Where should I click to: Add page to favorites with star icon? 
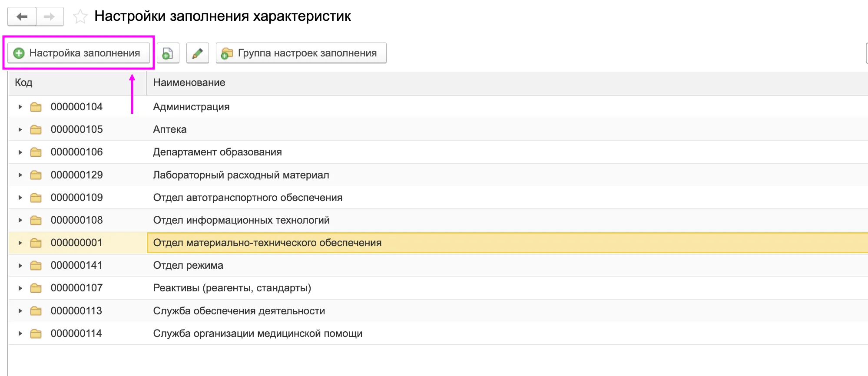(80, 17)
